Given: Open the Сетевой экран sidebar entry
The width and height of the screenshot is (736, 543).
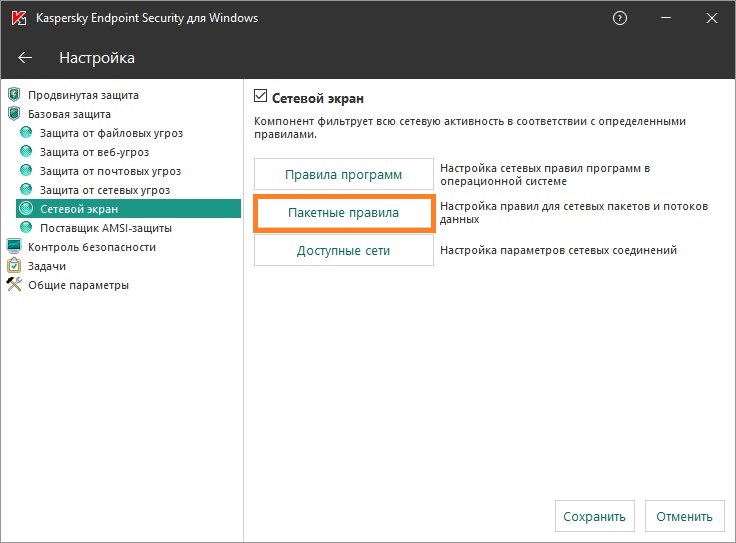Looking at the screenshot, I should pos(78,209).
